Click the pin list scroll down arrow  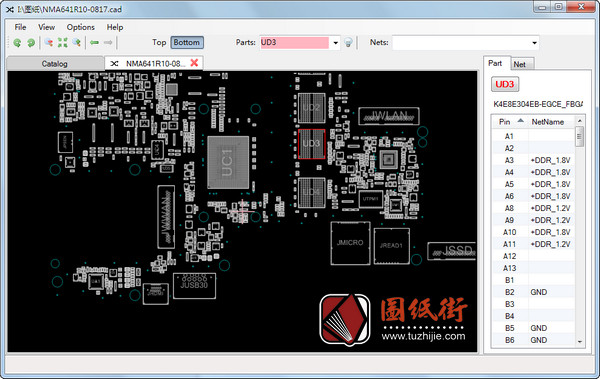point(580,342)
